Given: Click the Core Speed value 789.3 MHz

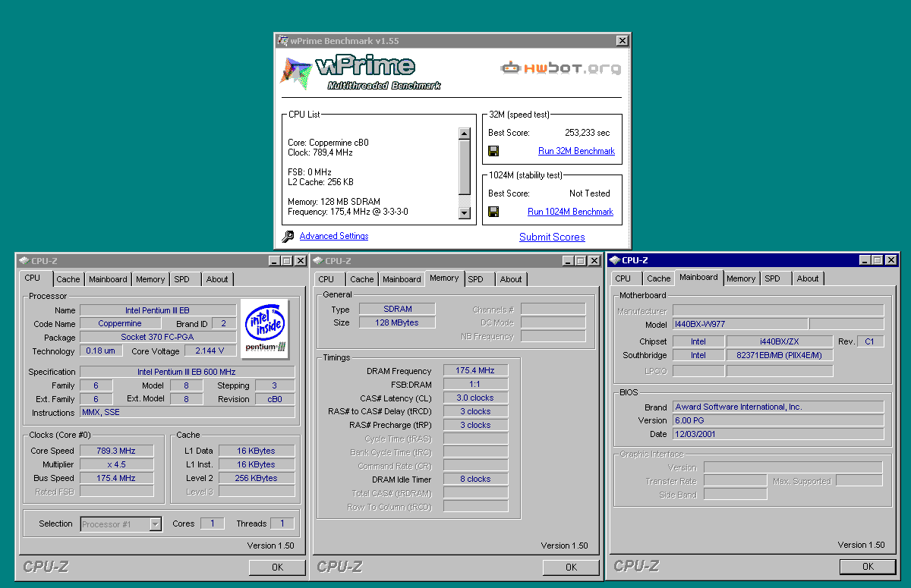Looking at the screenshot, I should tap(116, 451).
